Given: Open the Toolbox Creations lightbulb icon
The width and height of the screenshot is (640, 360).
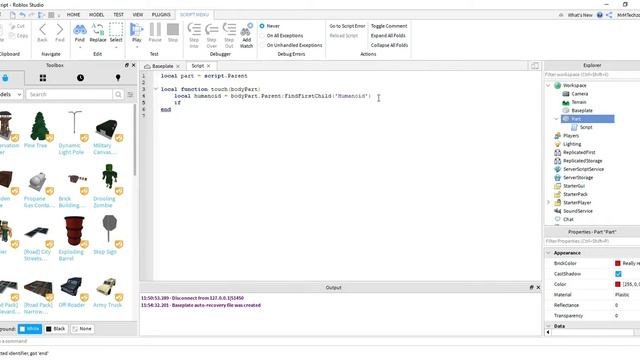Looking at the screenshot, I should 118,78.
